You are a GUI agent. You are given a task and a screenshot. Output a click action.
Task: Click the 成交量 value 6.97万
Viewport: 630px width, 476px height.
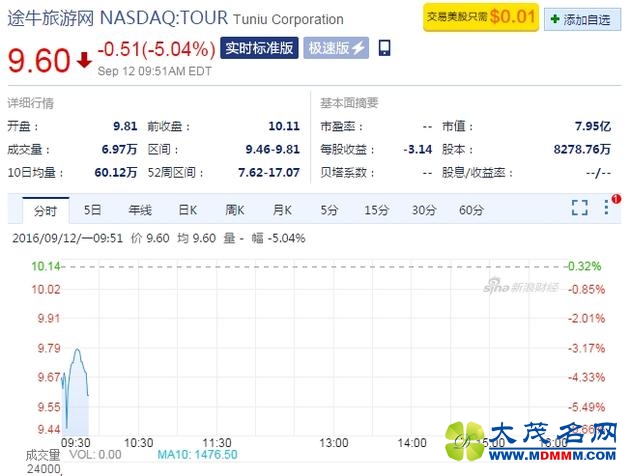(x=119, y=149)
